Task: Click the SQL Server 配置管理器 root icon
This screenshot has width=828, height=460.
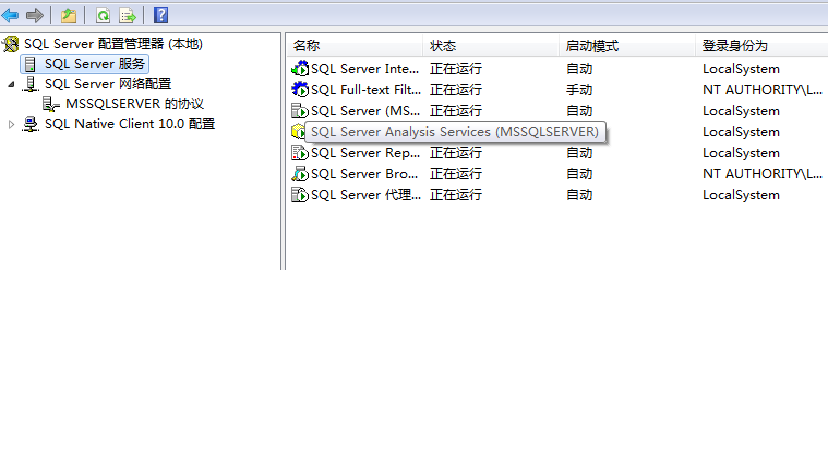Action: 11,44
